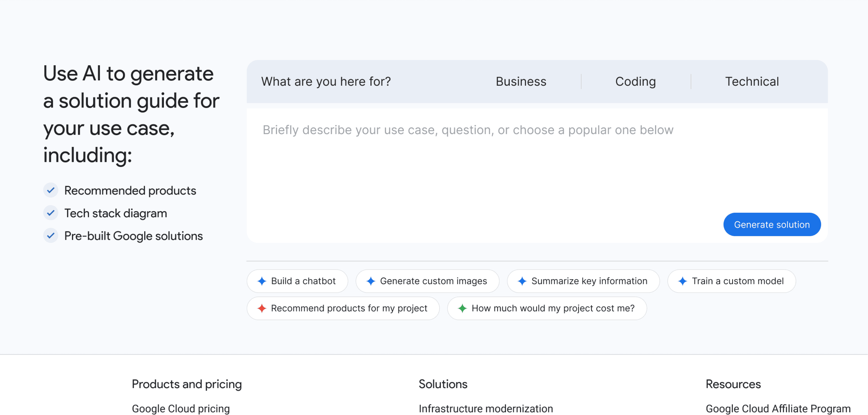The image size is (868, 415).
Task: Select the Business tab
Action: pos(521,81)
